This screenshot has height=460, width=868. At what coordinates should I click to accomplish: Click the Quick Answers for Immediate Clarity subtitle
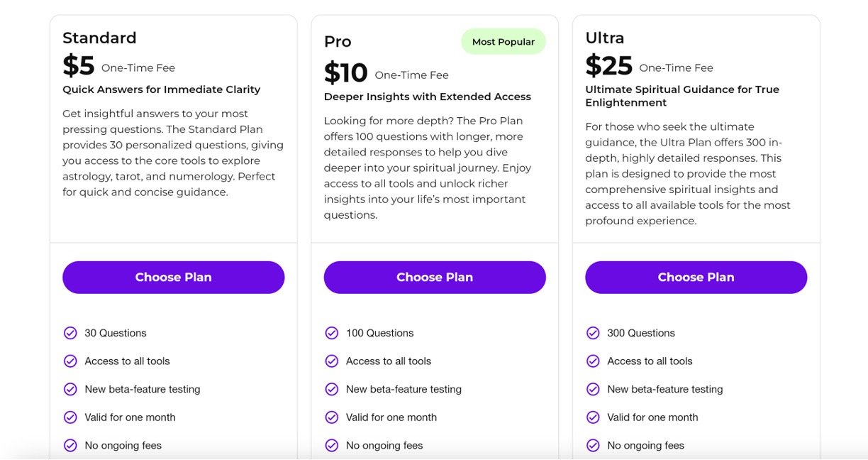point(162,89)
